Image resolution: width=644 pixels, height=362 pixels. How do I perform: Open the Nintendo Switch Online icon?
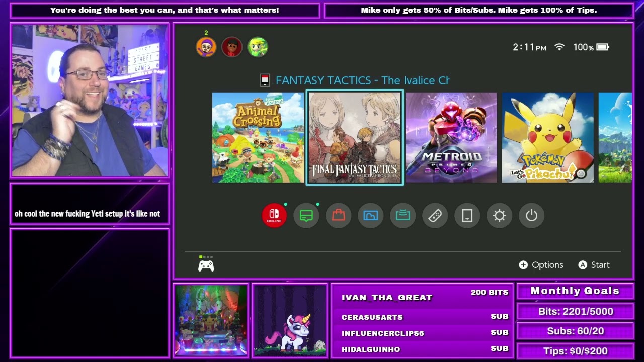[274, 216]
